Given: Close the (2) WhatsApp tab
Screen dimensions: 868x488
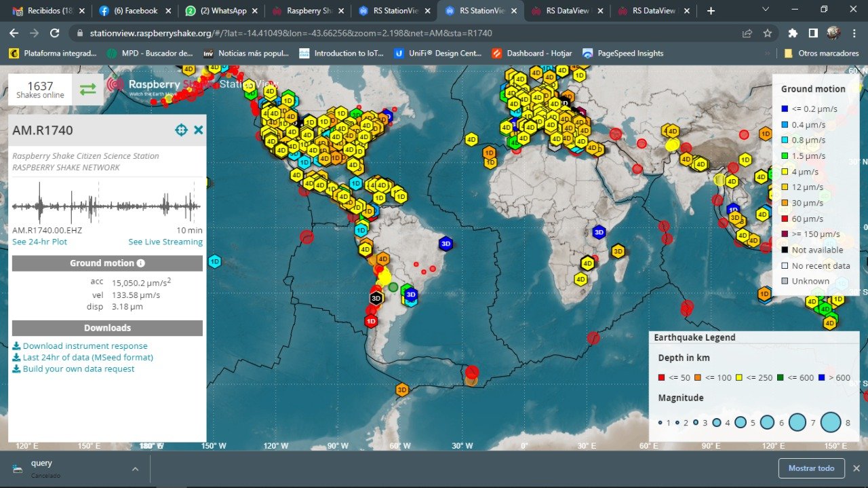Looking at the screenshot, I should 254,11.
